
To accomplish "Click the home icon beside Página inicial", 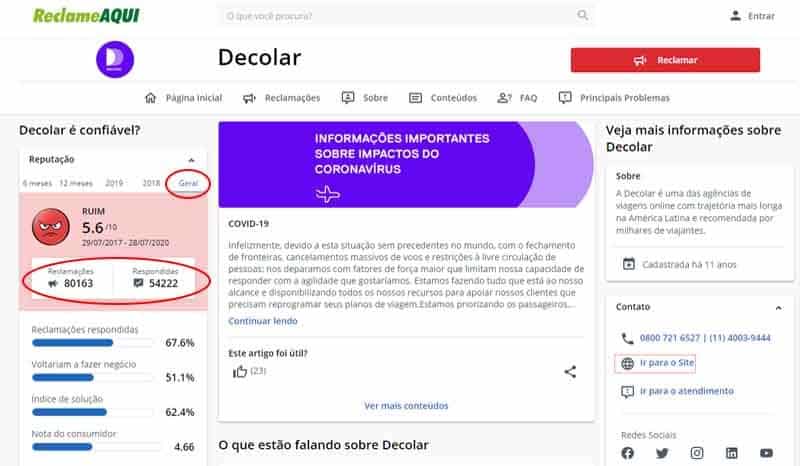I will pos(151,97).
